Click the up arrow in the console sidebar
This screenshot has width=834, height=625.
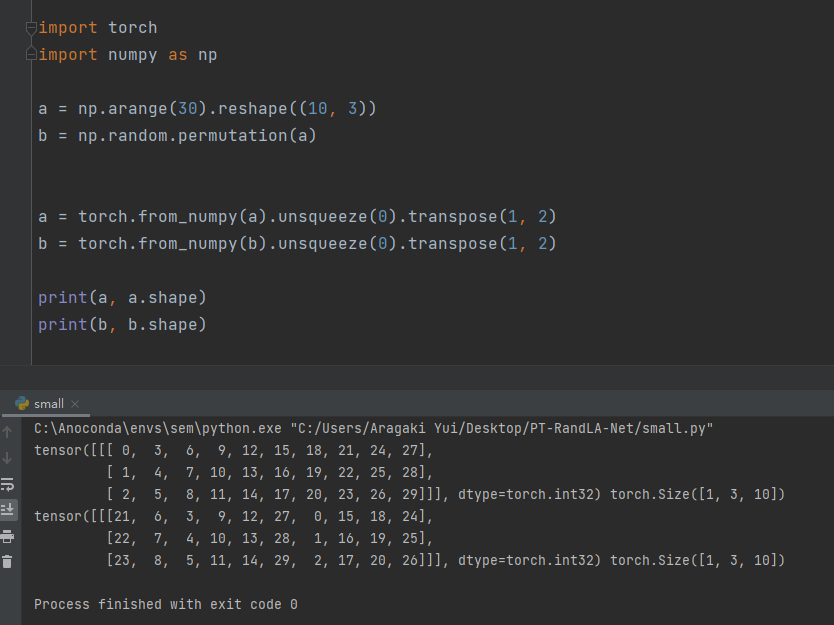coord(8,431)
